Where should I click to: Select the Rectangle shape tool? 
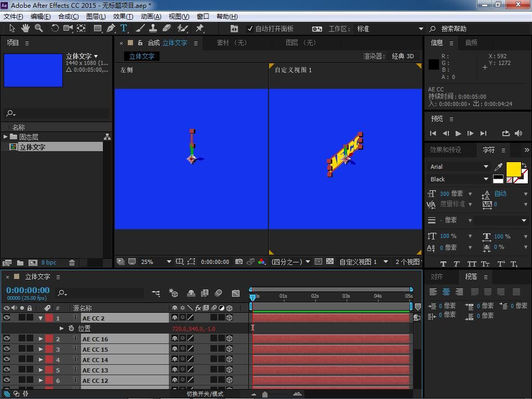(98, 29)
